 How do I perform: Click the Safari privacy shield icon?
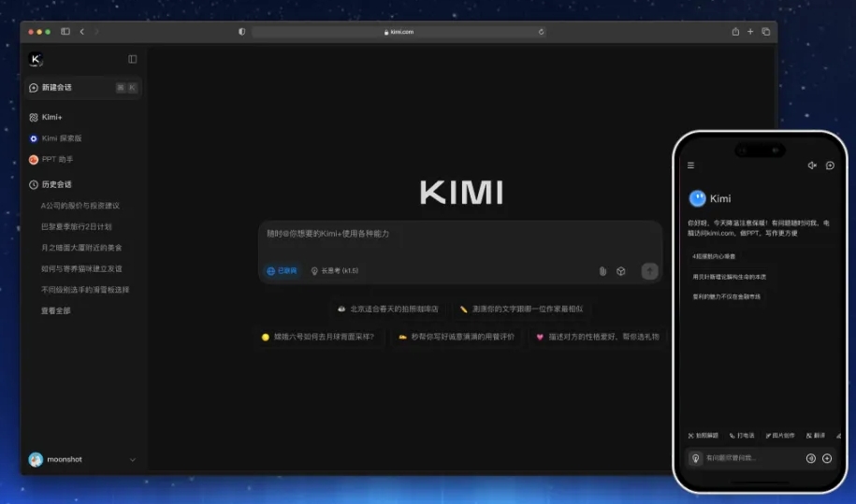[x=242, y=32]
